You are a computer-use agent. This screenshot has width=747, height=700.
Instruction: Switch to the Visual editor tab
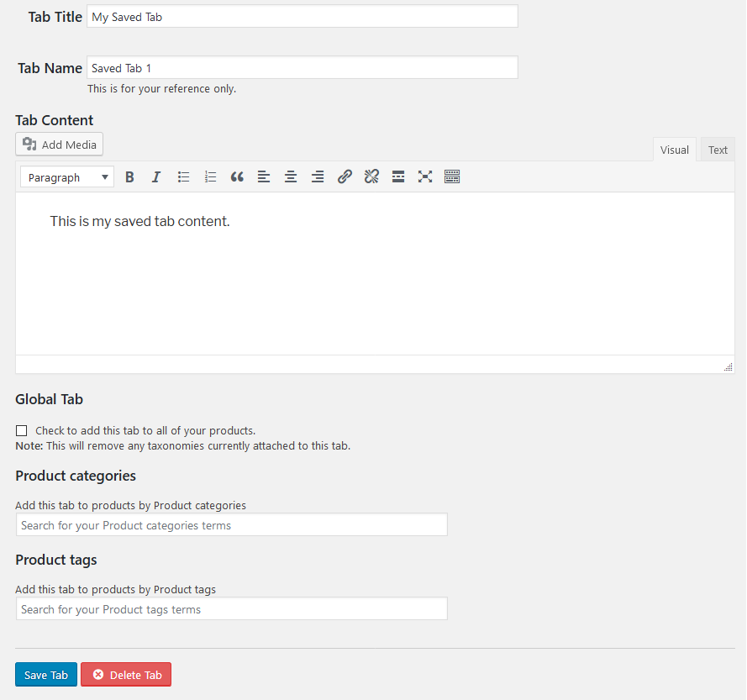point(674,150)
